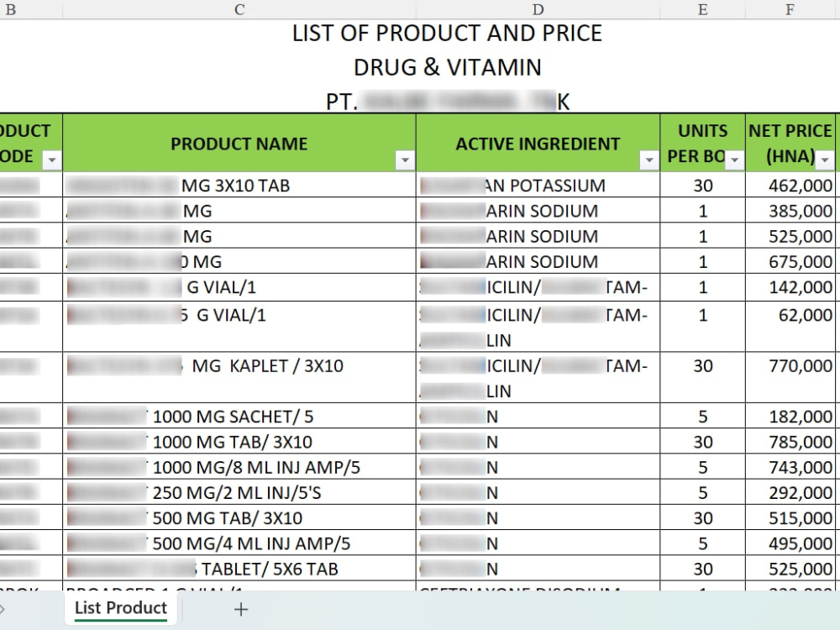This screenshot has height=630, width=840.
Task: Select the G VIAL/1 cell priced 142,000
Action: 239,287
